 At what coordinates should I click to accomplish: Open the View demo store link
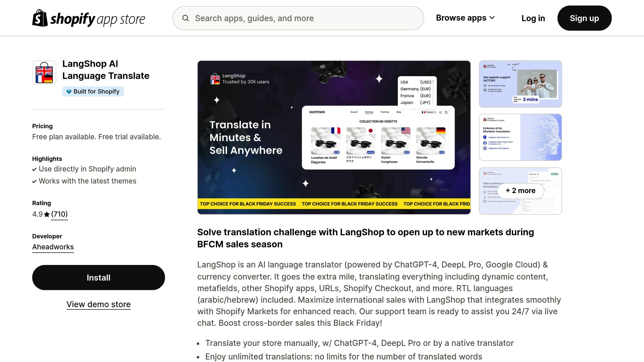(99, 304)
